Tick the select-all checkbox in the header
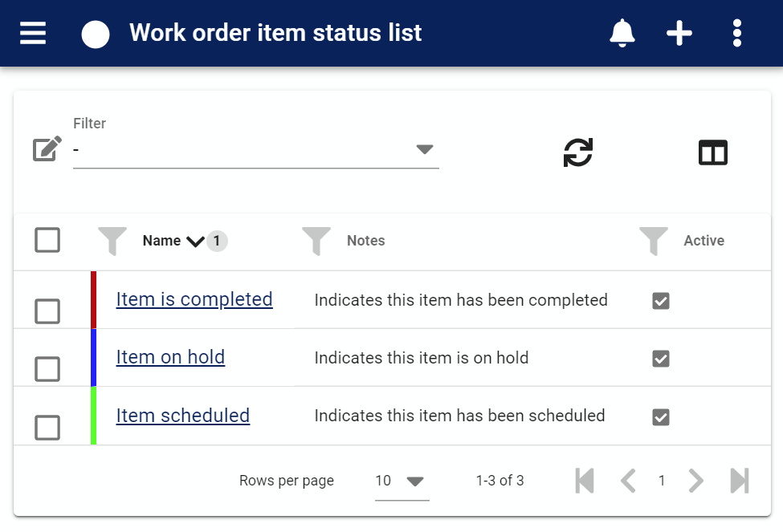 point(47,240)
